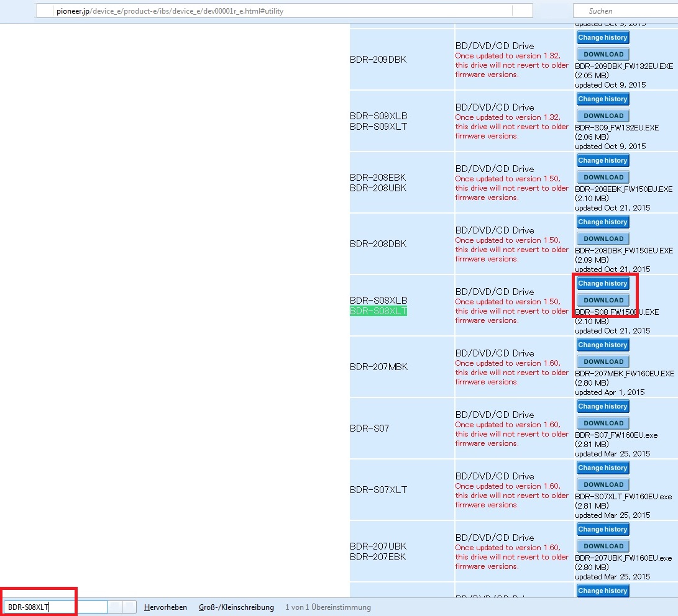Click the BDR-S09XLT model name
Screen dimensions: 678x616
coord(378,127)
